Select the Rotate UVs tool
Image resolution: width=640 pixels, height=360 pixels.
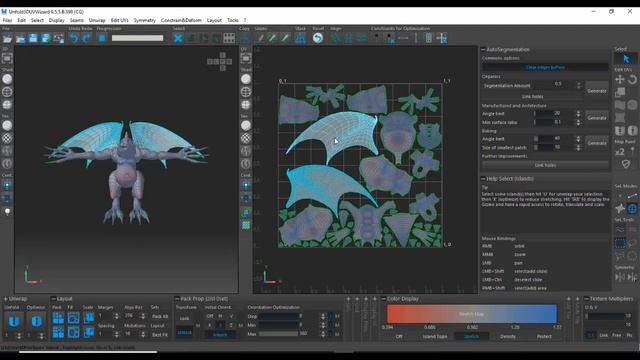pos(632,79)
